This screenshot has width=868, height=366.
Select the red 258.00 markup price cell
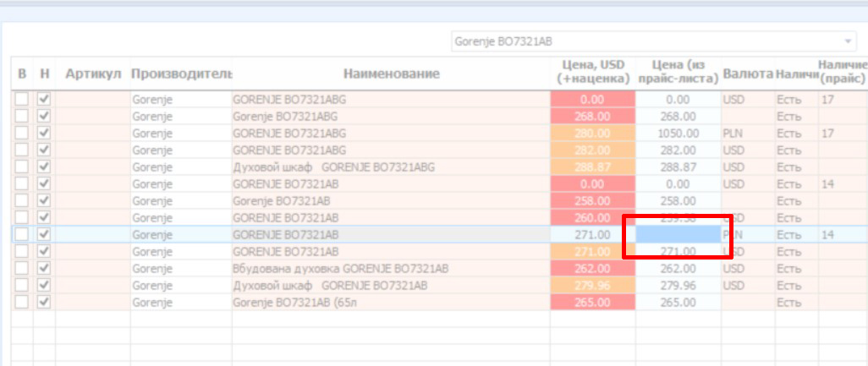tap(593, 200)
